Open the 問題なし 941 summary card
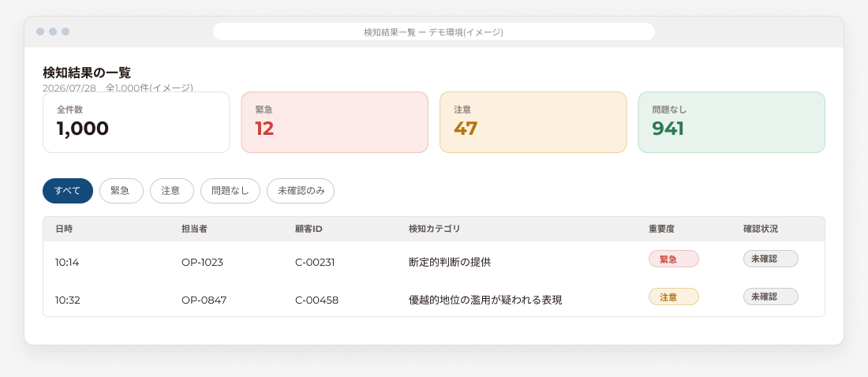868x377 pixels. pyautogui.click(x=731, y=122)
